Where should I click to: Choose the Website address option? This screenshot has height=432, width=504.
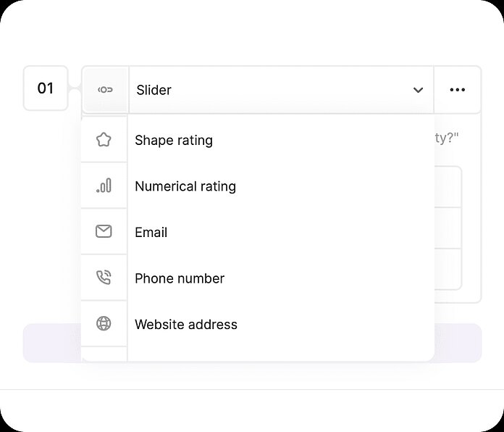click(x=186, y=324)
